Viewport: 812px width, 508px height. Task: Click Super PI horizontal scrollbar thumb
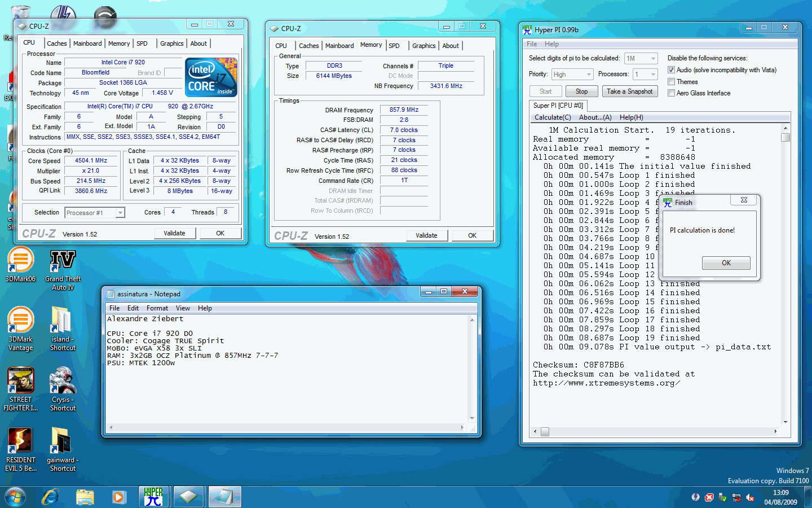[545, 432]
